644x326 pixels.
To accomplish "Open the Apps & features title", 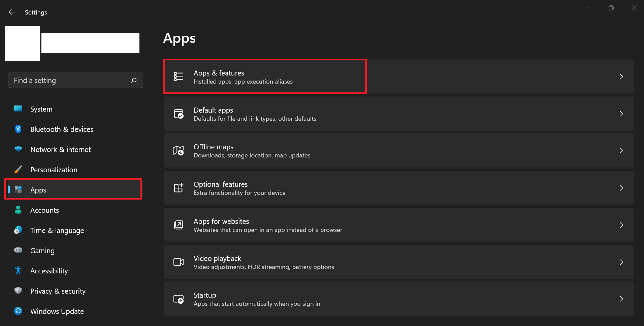I will [219, 73].
